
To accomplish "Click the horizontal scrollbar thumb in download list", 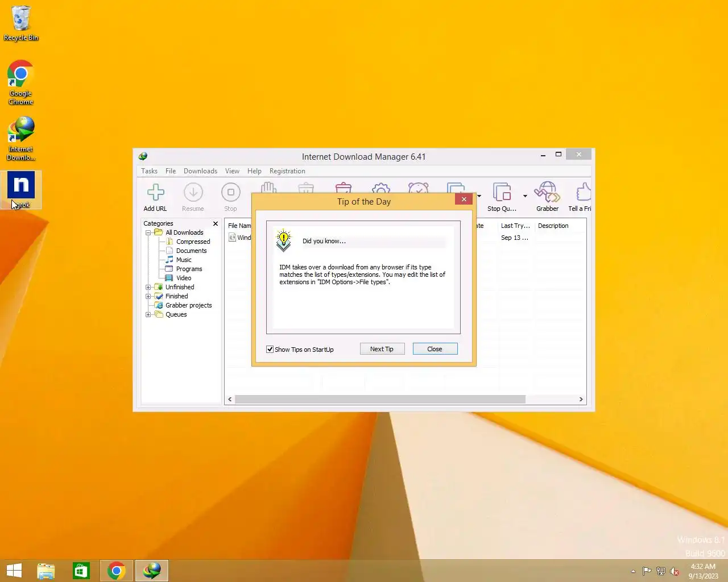I will click(x=380, y=399).
